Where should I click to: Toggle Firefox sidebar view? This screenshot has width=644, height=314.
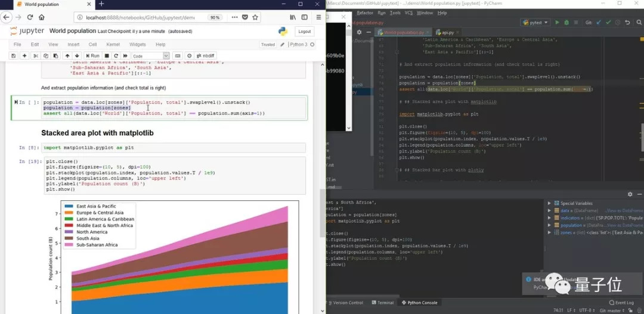[x=305, y=17]
